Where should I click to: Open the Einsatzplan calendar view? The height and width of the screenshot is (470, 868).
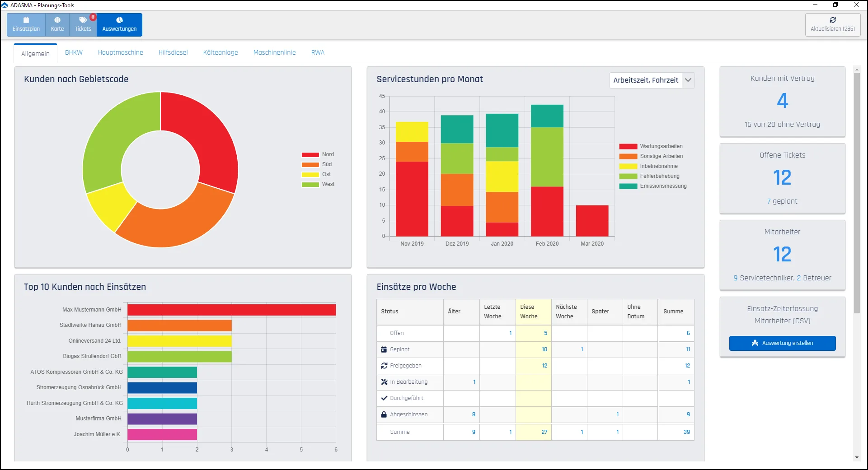(26, 24)
